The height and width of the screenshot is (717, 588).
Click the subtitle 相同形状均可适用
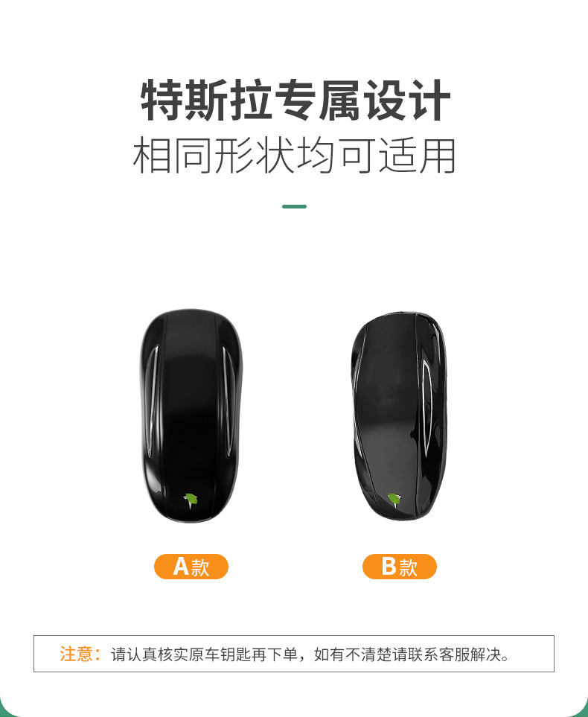pyautogui.click(x=294, y=156)
